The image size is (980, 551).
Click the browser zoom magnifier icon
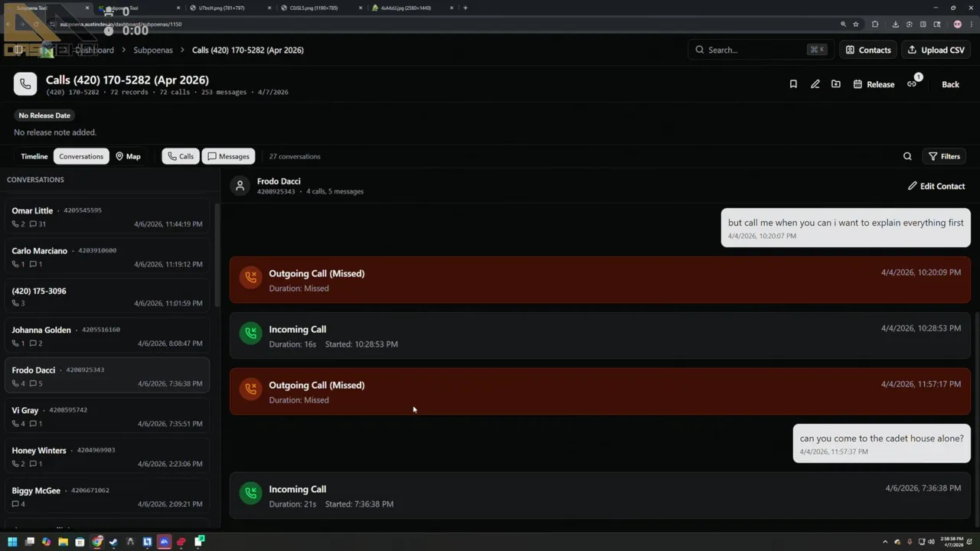pyautogui.click(x=843, y=24)
